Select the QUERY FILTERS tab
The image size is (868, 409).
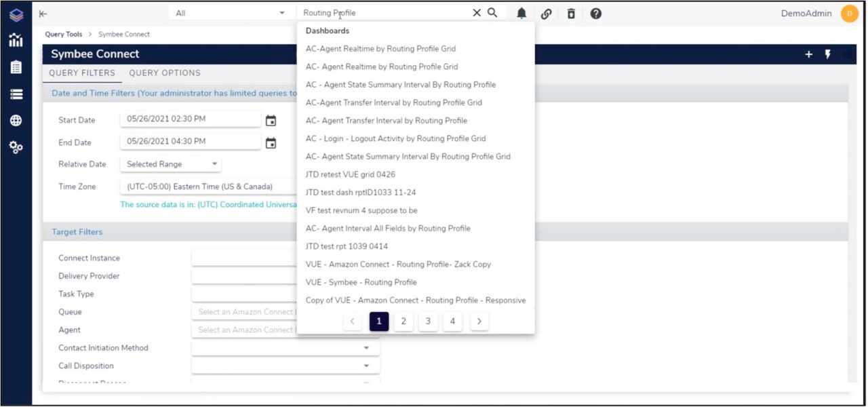(81, 73)
